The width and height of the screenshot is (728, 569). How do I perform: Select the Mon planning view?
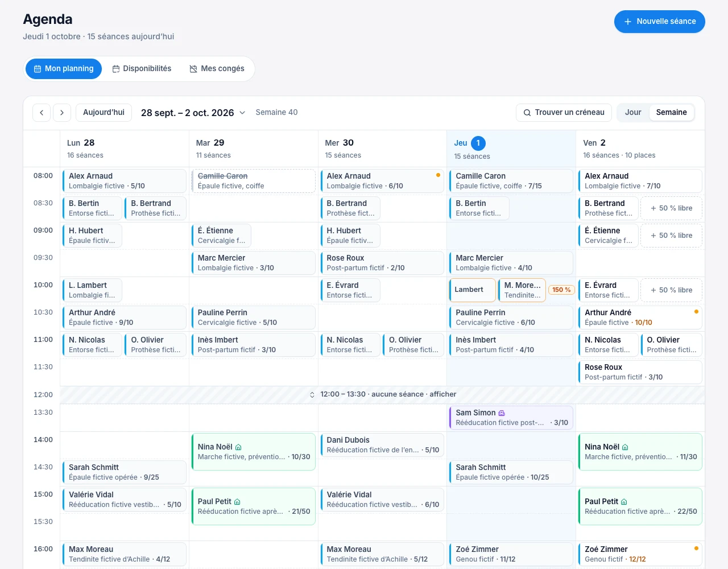pyautogui.click(x=64, y=69)
